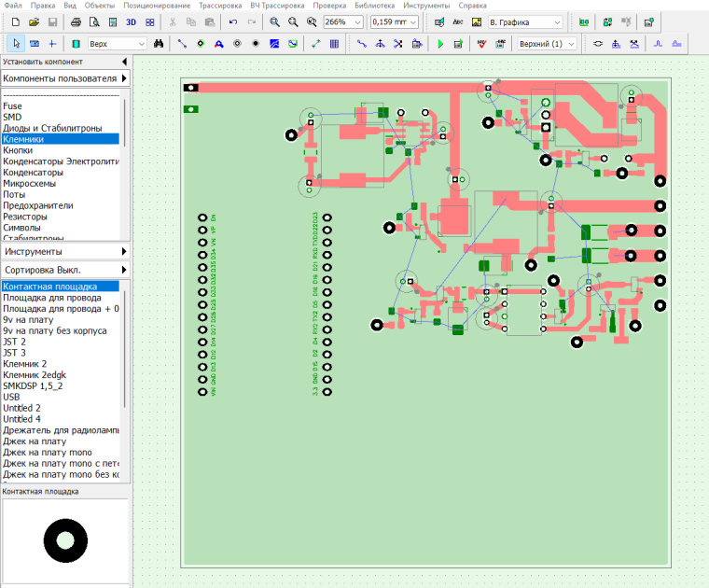Screen dimensions: 709x588
Task: Click the set origin cross icon
Action: [x=52, y=44]
